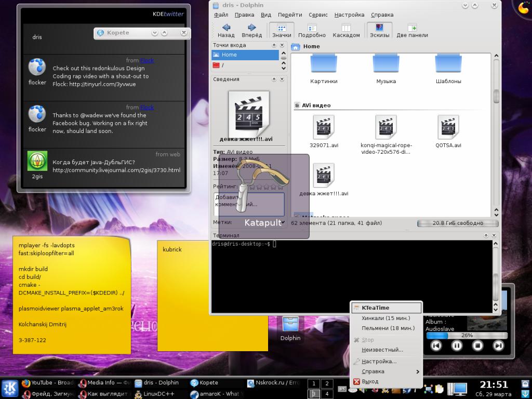Select the Картинки folder
The image size is (532, 399).
pos(324,70)
